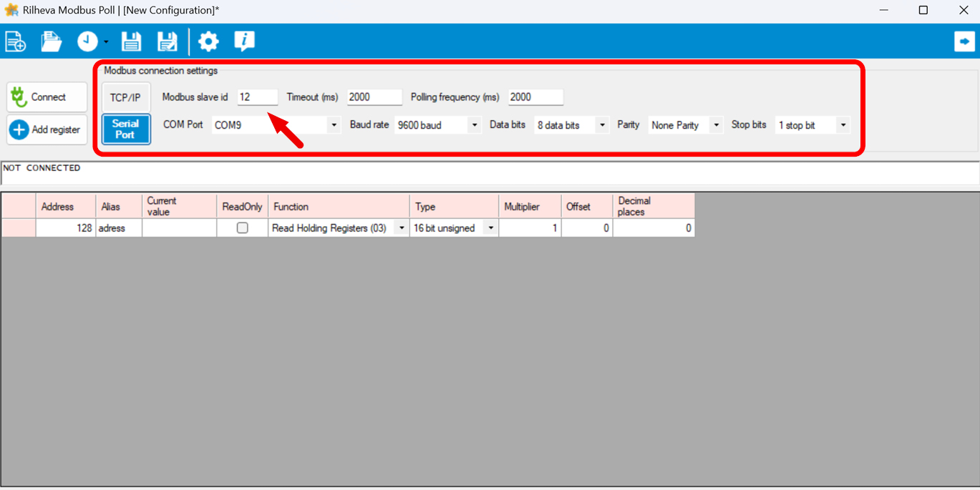This screenshot has width=980, height=490.
Task: Click the Function column header
Action: pos(339,206)
